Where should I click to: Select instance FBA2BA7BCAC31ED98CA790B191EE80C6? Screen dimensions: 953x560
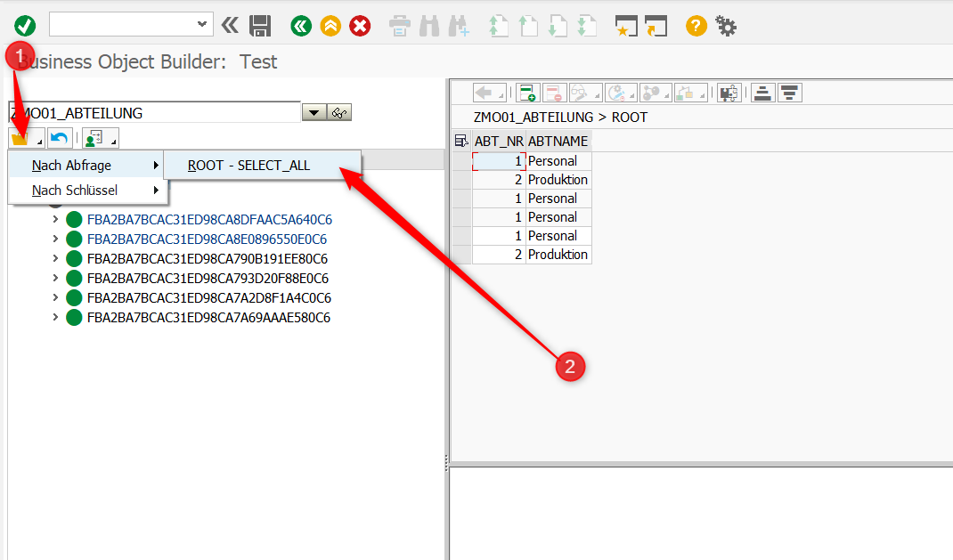(x=208, y=259)
